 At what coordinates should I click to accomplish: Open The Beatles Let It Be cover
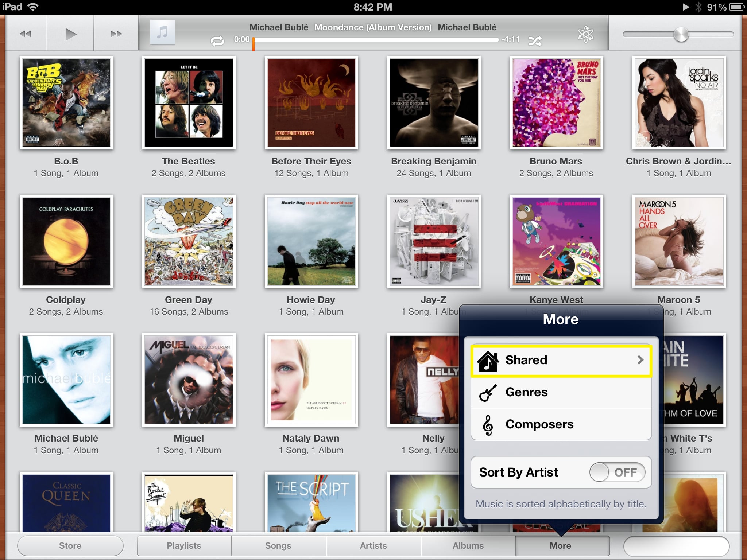tap(189, 103)
